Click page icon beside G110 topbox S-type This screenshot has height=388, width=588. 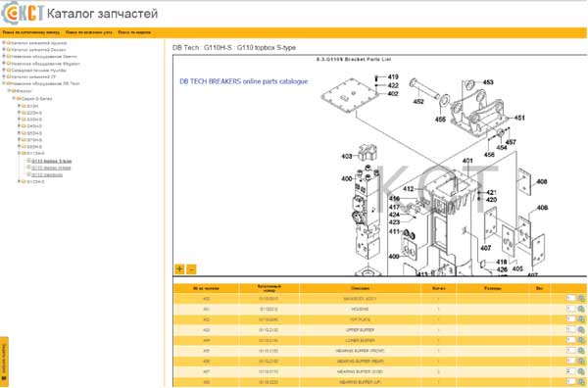28,161
